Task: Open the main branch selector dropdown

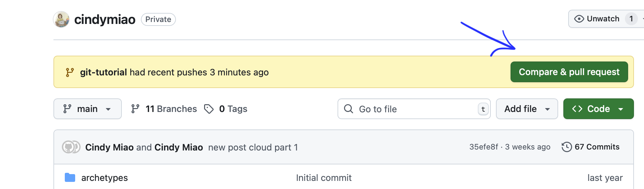Action: tap(87, 109)
